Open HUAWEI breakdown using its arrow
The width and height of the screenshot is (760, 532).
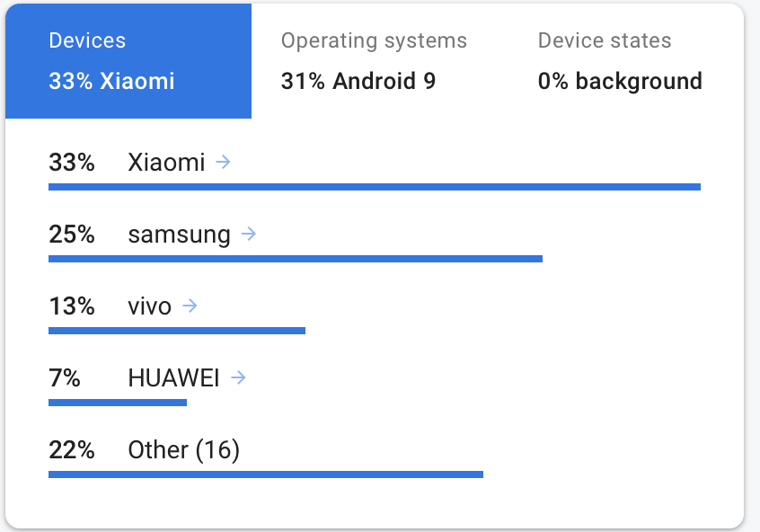point(237,377)
